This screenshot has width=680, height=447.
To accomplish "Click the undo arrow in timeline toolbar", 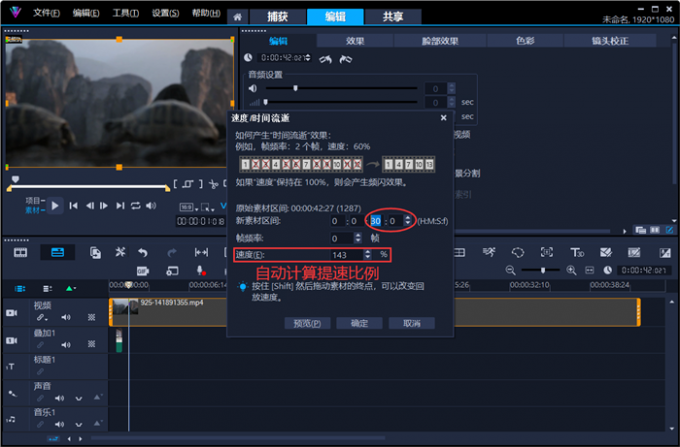I will (143, 252).
